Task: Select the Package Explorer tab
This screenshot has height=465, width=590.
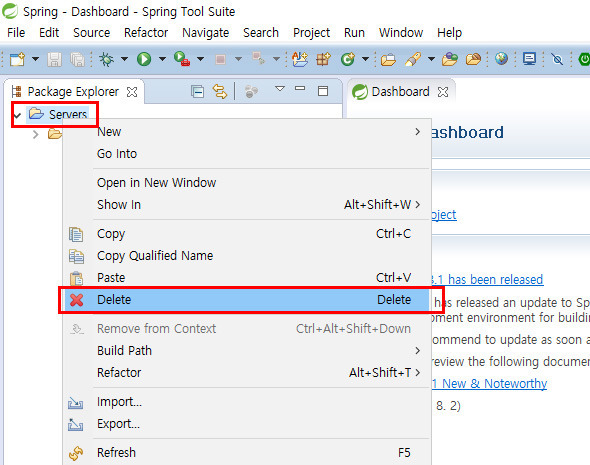Action: pos(73,91)
